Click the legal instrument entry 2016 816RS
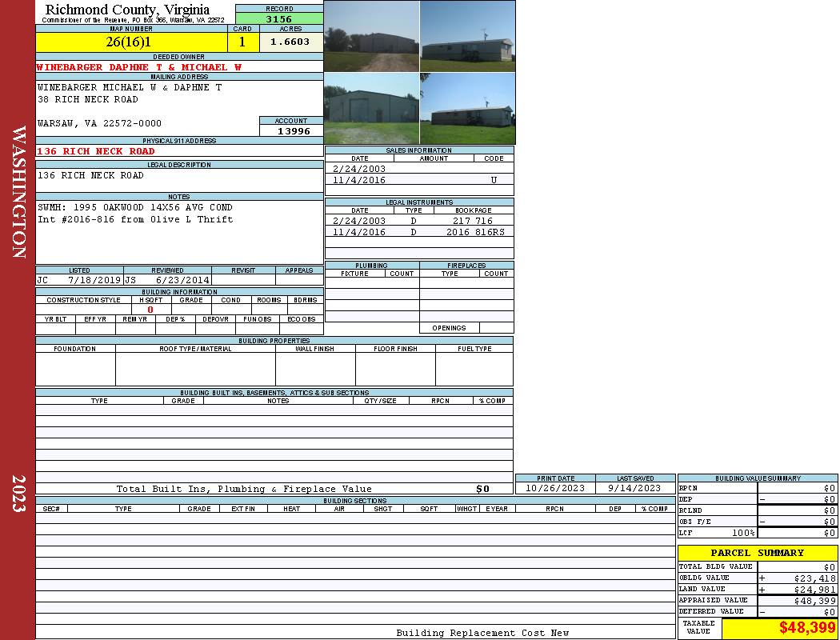This screenshot has width=840, height=640. pos(475,232)
